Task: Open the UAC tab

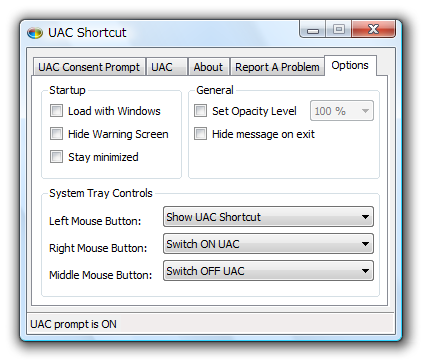Action: 167,67
